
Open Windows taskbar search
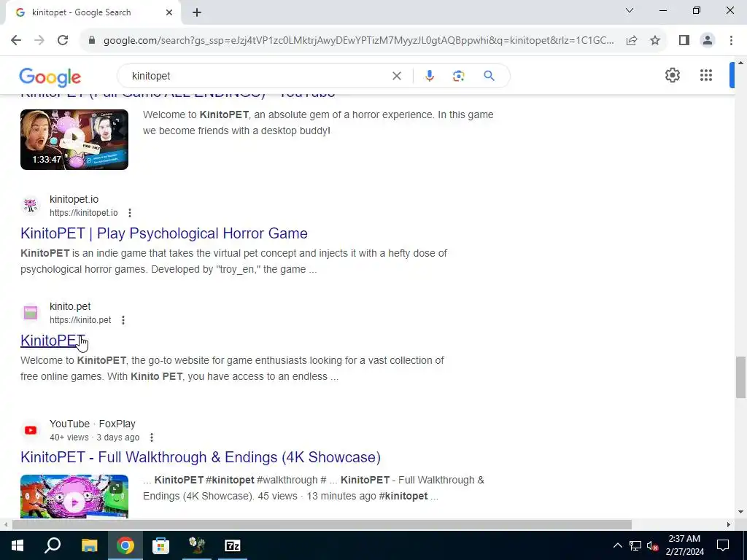click(x=53, y=545)
